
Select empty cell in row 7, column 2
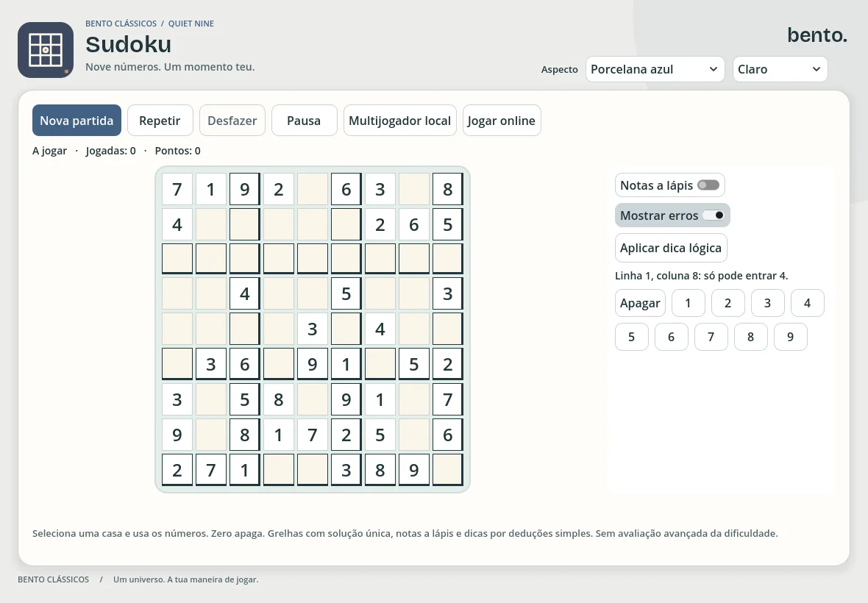click(x=211, y=399)
